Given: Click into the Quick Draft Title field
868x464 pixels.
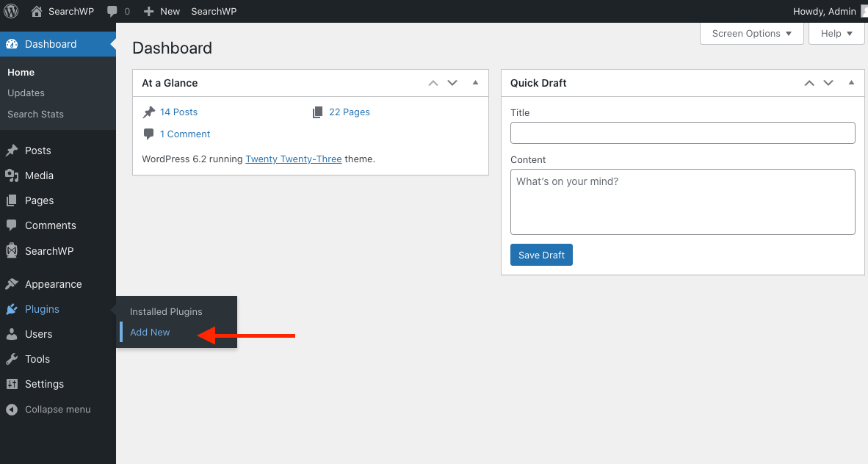Looking at the screenshot, I should point(682,133).
